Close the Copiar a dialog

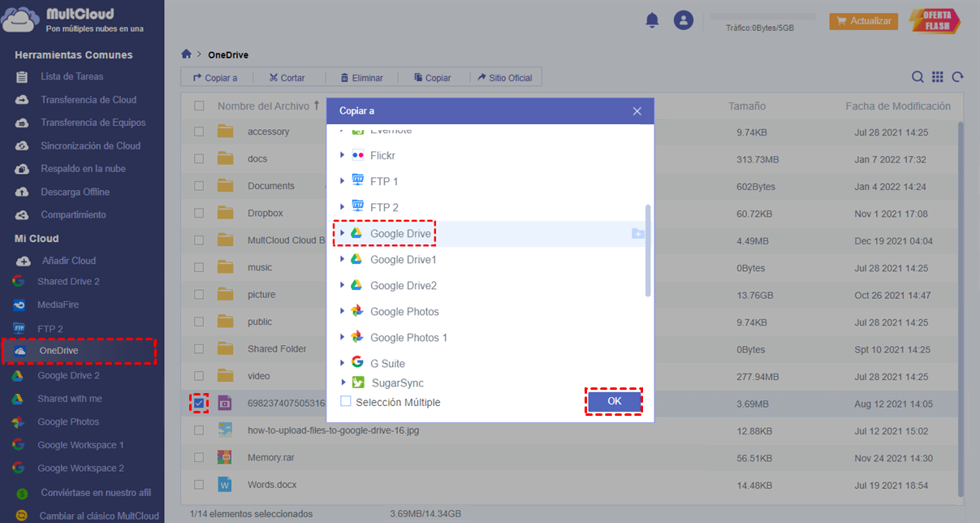pyautogui.click(x=637, y=111)
